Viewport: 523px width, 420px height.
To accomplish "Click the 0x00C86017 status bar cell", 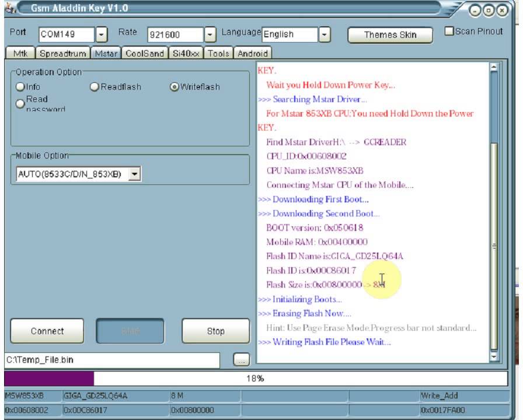I will (x=116, y=410).
